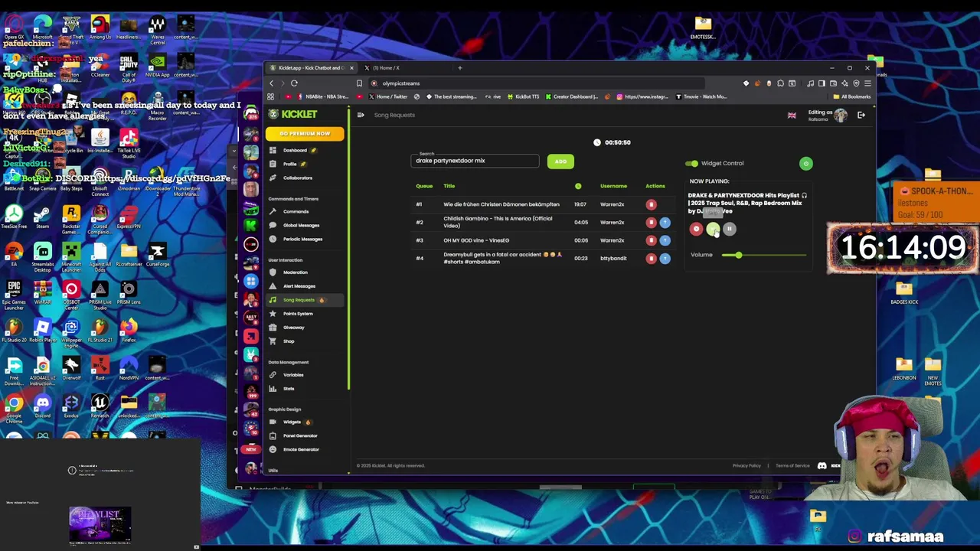The height and width of the screenshot is (551, 980).
Task: Close the Kicklet.app browser tab
Action: click(x=351, y=68)
